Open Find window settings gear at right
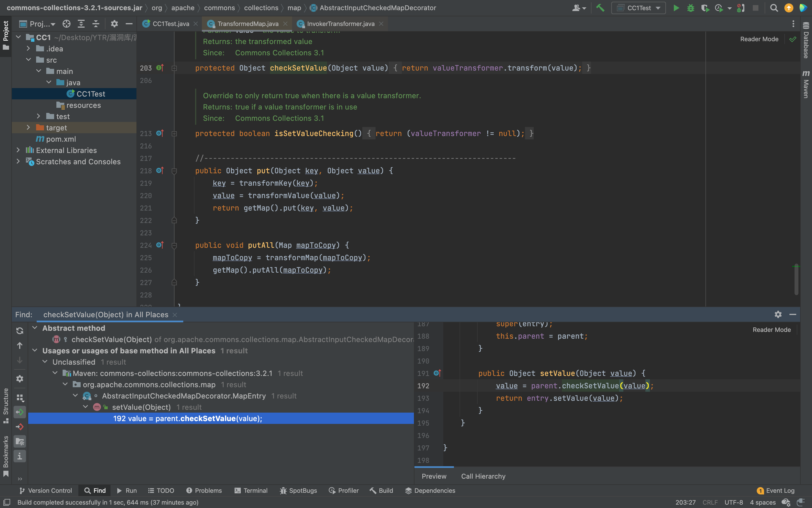The image size is (812, 508). pos(778,314)
